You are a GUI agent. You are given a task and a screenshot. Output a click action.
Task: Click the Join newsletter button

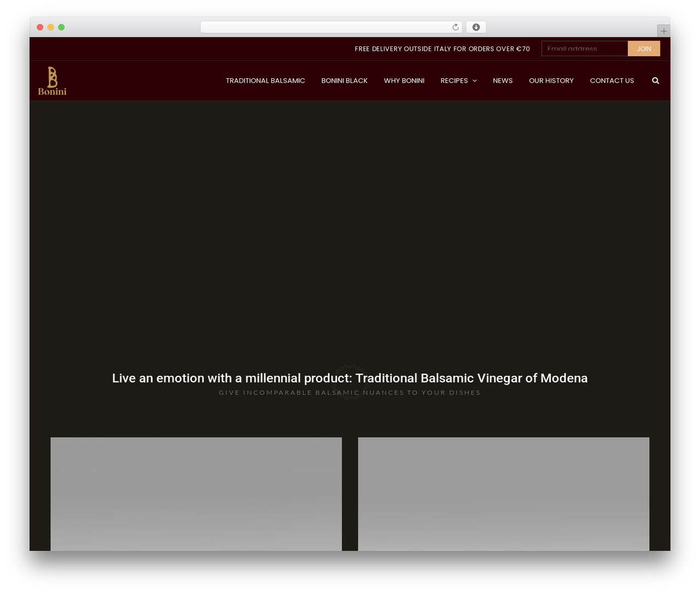[644, 49]
